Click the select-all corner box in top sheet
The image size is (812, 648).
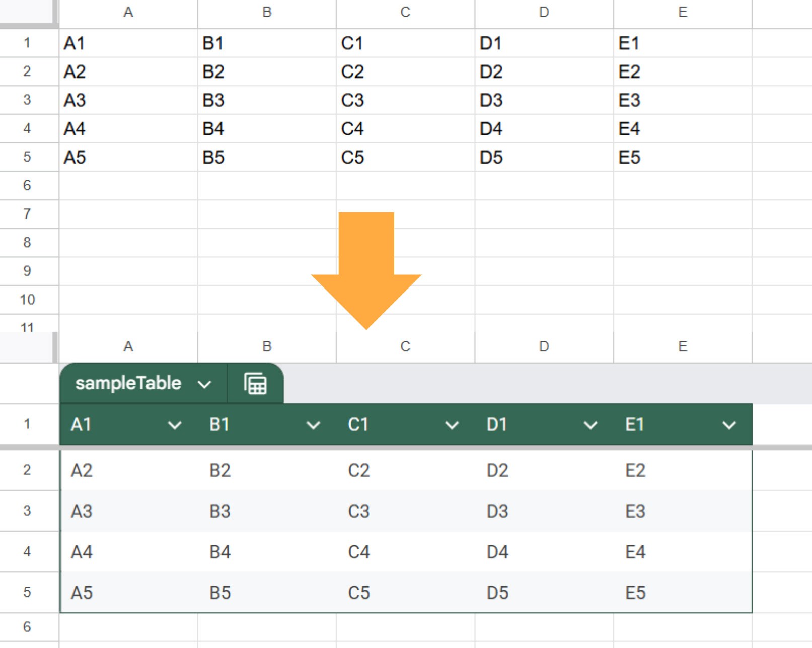[x=27, y=13]
